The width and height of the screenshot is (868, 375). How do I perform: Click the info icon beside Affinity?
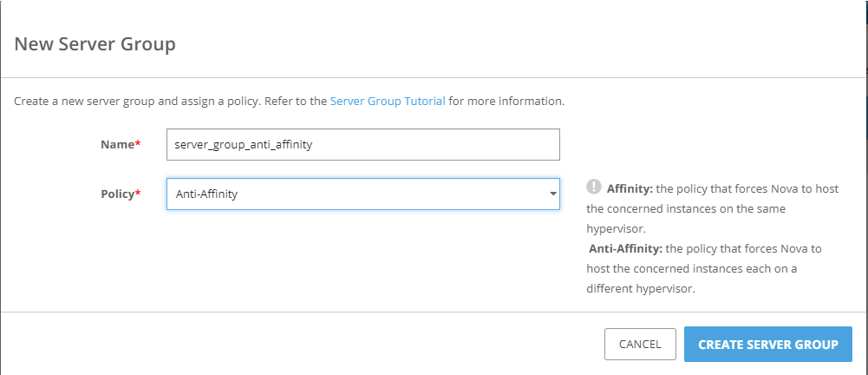click(x=594, y=187)
